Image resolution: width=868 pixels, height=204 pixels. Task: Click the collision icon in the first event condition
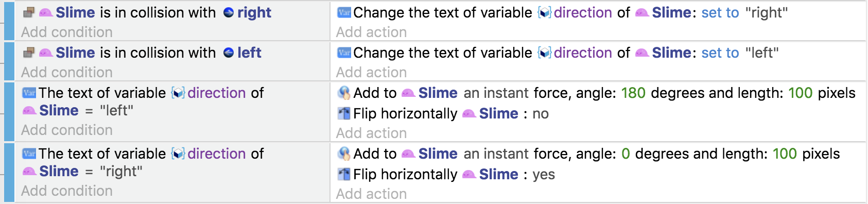coord(29,12)
